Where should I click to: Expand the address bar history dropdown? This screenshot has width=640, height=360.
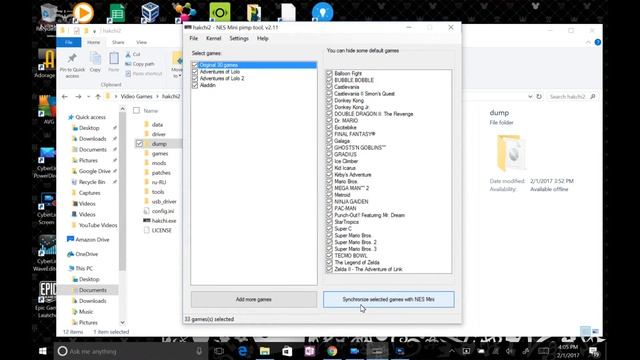click(x=530, y=97)
